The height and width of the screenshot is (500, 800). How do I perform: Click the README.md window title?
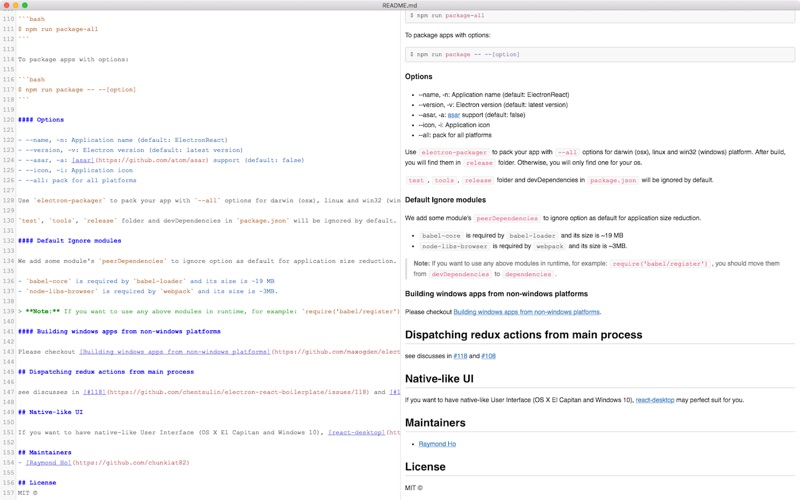coord(399,5)
